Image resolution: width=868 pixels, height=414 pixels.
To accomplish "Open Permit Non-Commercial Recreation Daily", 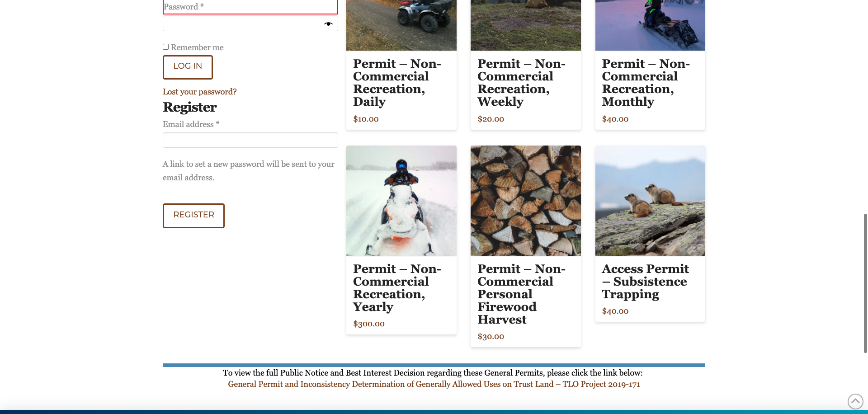I will point(397,83).
